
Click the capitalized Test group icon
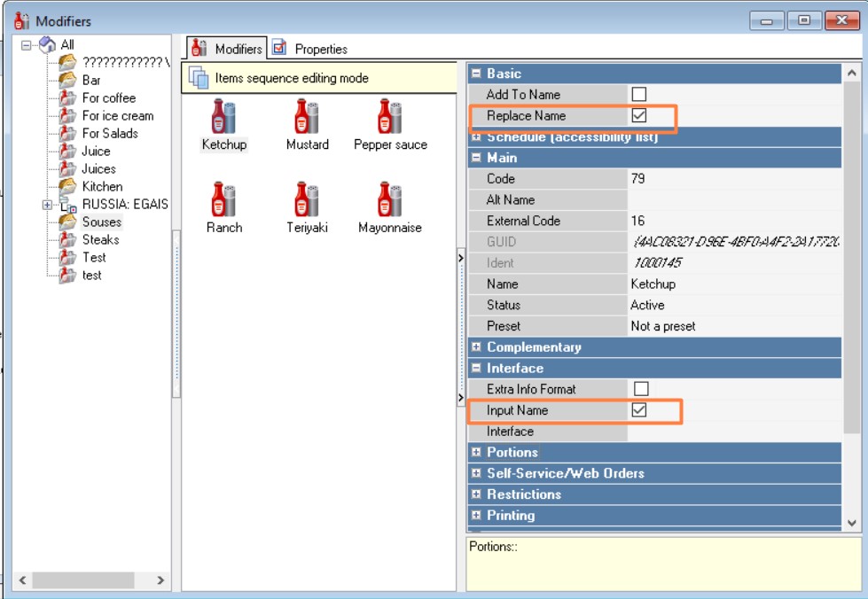point(67,257)
